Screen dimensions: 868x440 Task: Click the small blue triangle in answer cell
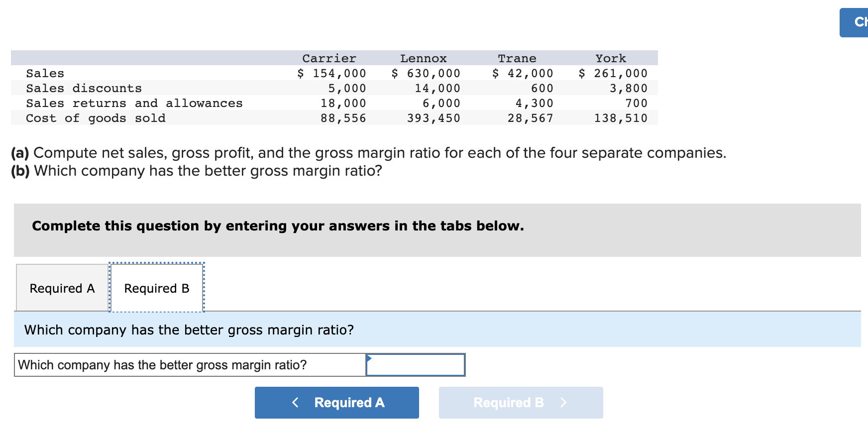pos(369,358)
